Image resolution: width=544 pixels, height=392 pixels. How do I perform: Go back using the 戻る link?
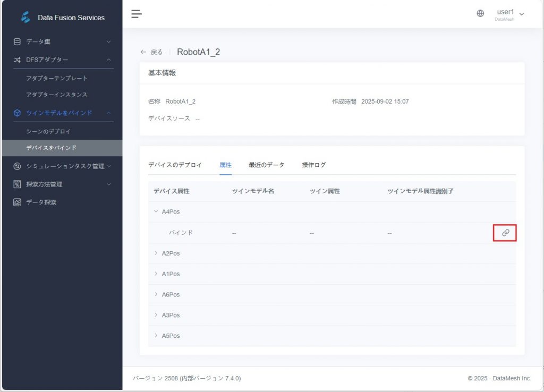point(151,52)
